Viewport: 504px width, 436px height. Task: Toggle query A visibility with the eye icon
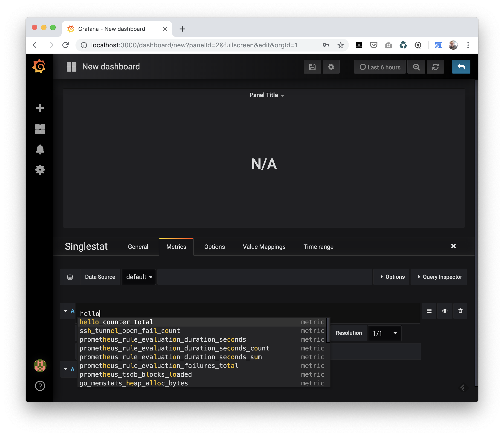445,311
